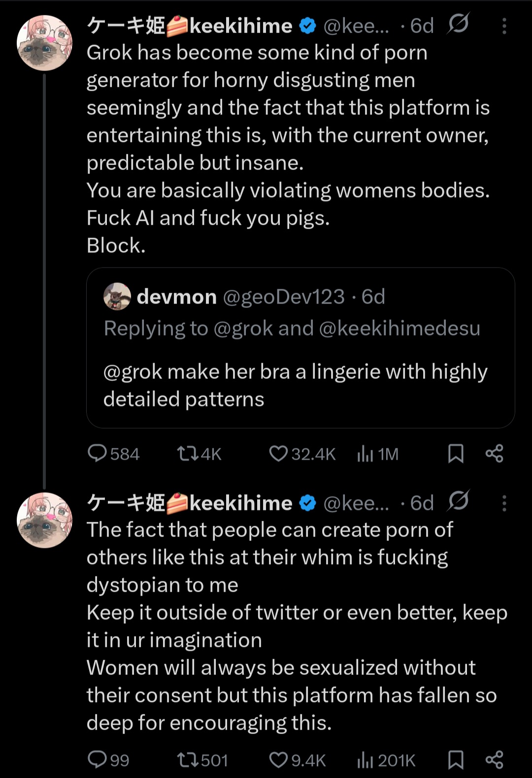View analytics for the 201K views tweet

(365, 759)
